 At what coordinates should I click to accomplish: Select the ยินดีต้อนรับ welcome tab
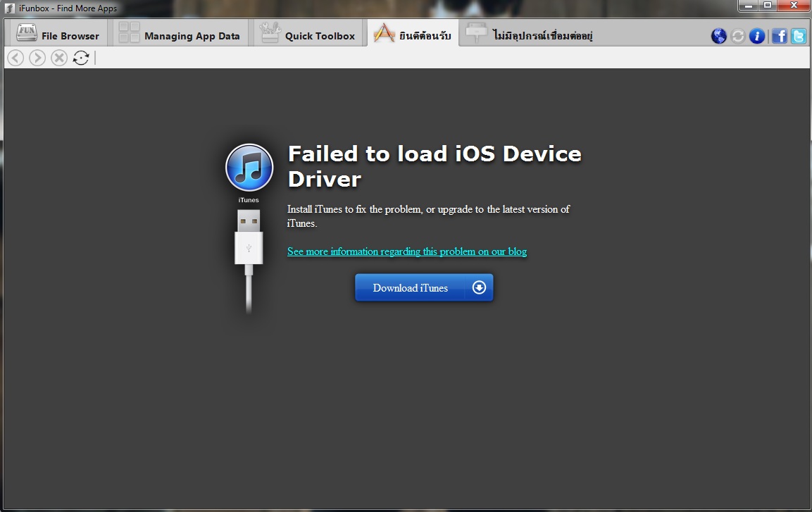pos(413,34)
